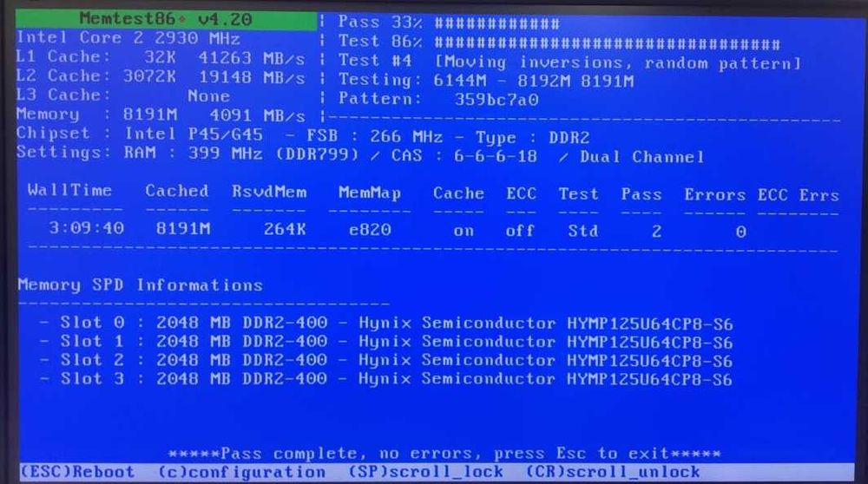Select the (SP)scroll_lock option
This screenshot has width=868, height=484.
(x=425, y=472)
